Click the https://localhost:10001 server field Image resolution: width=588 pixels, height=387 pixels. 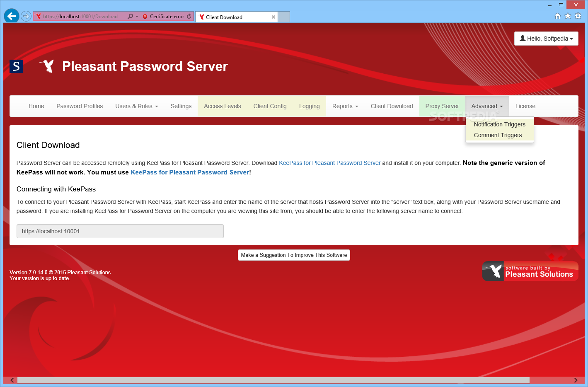pos(120,231)
